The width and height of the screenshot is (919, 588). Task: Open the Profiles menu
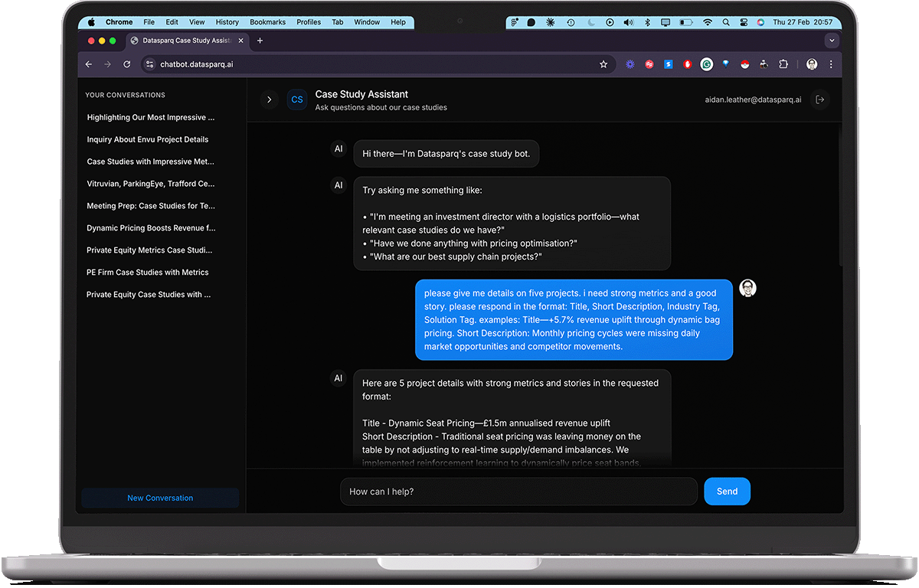tap(309, 22)
